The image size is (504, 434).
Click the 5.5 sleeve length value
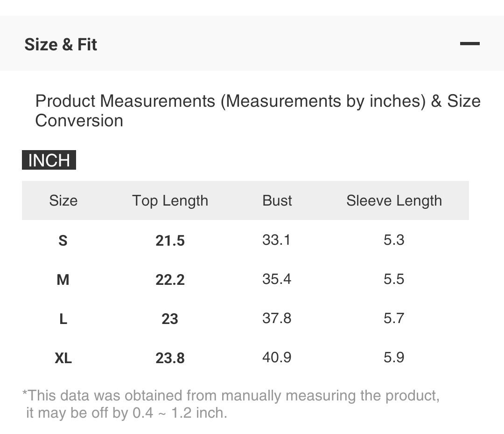coord(394,279)
